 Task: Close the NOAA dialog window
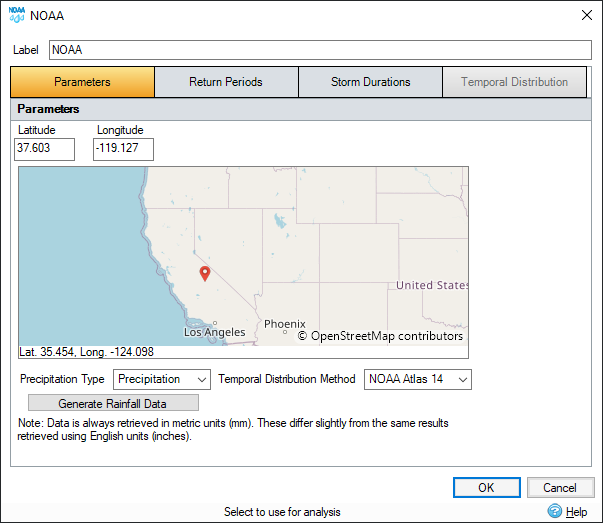pos(586,15)
